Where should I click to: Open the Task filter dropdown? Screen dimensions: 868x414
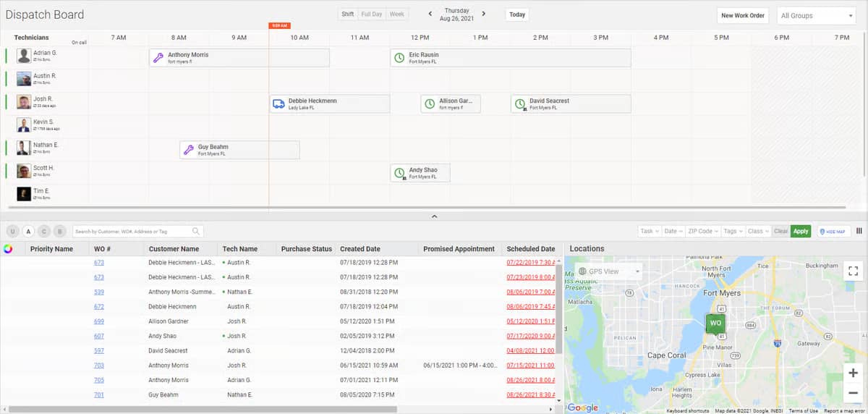(x=649, y=231)
